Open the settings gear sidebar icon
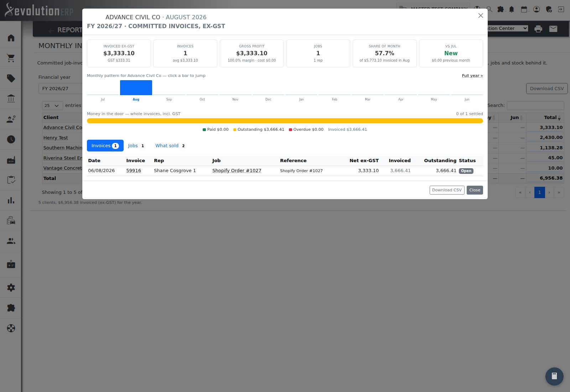Image resolution: width=570 pixels, height=392 pixels. [x=11, y=288]
